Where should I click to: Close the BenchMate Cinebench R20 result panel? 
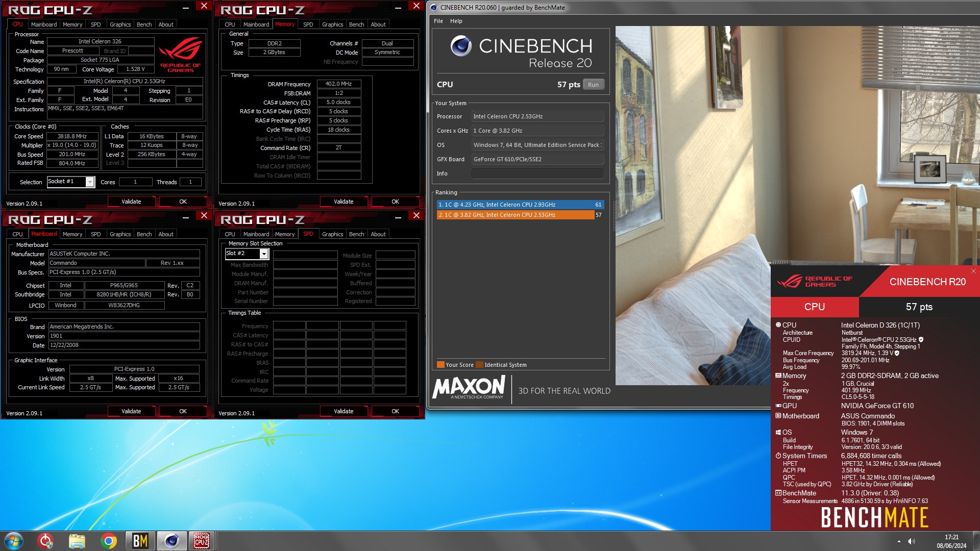coord(973,271)
